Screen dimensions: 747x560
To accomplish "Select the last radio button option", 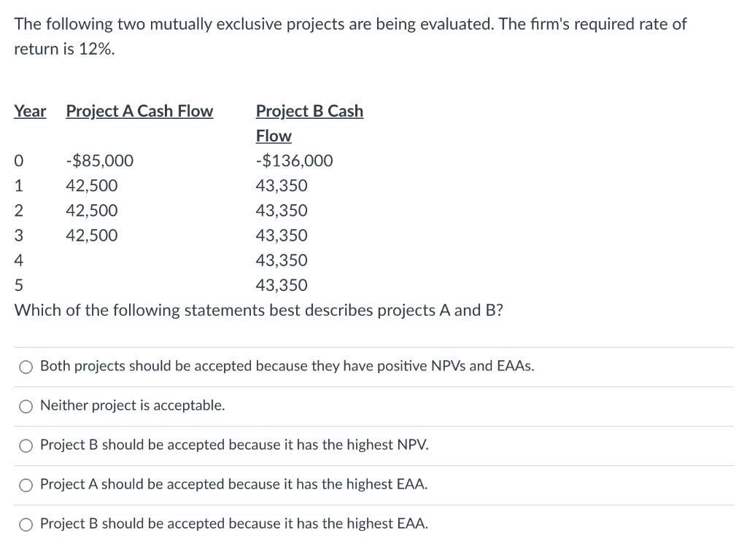I will tap(26, 524).
